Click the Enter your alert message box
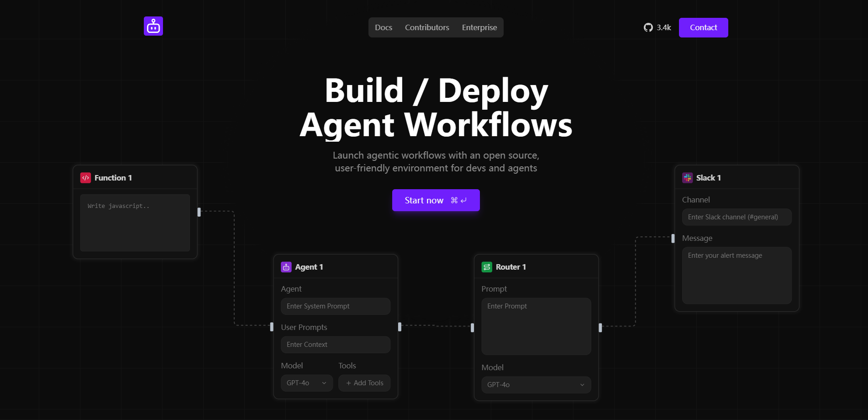 click(x=736, y=275)
